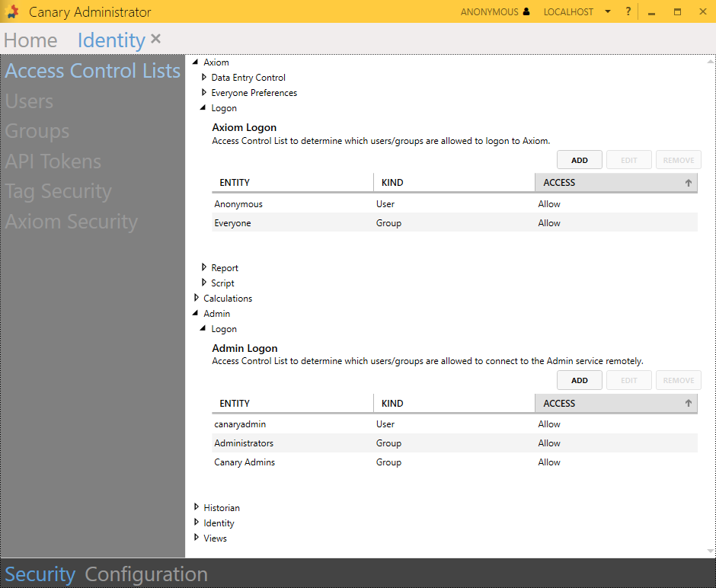Expand the Historian tree node
This screenshot has width=716, height=588.
(197, 507)
